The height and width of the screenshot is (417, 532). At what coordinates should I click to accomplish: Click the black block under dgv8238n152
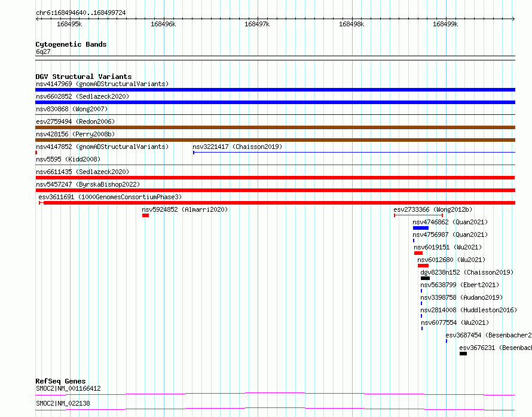[425, 278]
